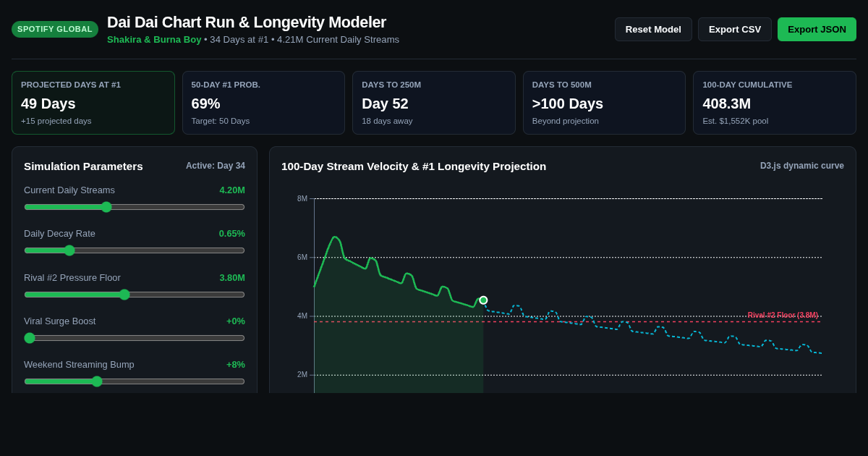Click the 4.20M streams value

(x=232, y=190)
